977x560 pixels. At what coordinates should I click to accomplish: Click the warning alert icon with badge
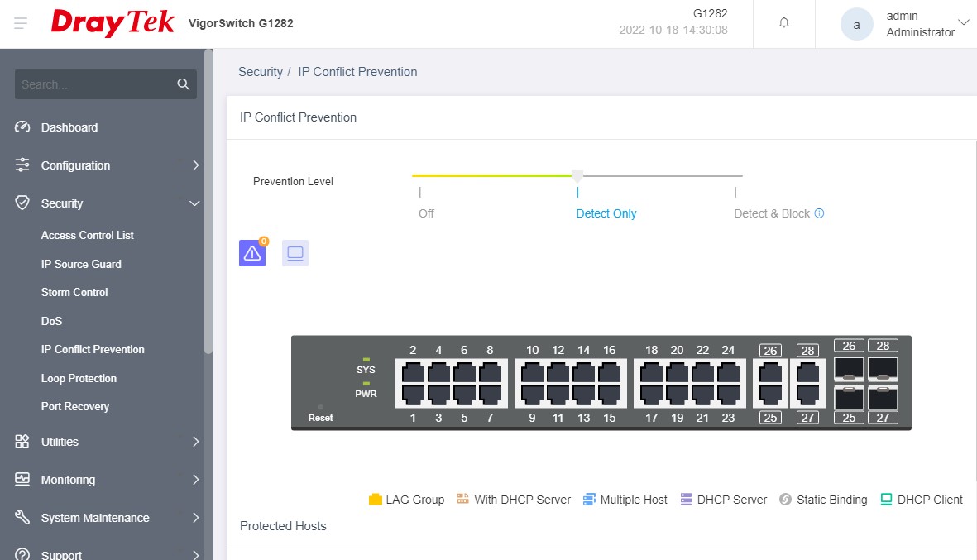click(252, 253)
